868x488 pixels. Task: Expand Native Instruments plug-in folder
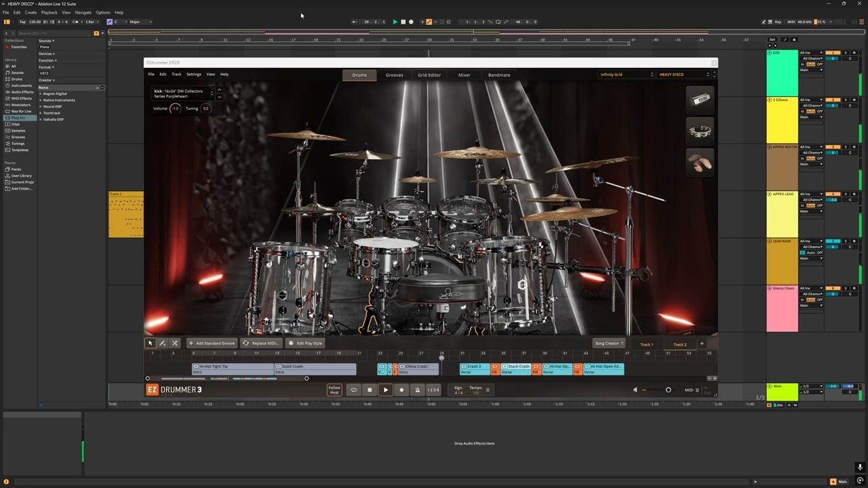click(41, 100)
